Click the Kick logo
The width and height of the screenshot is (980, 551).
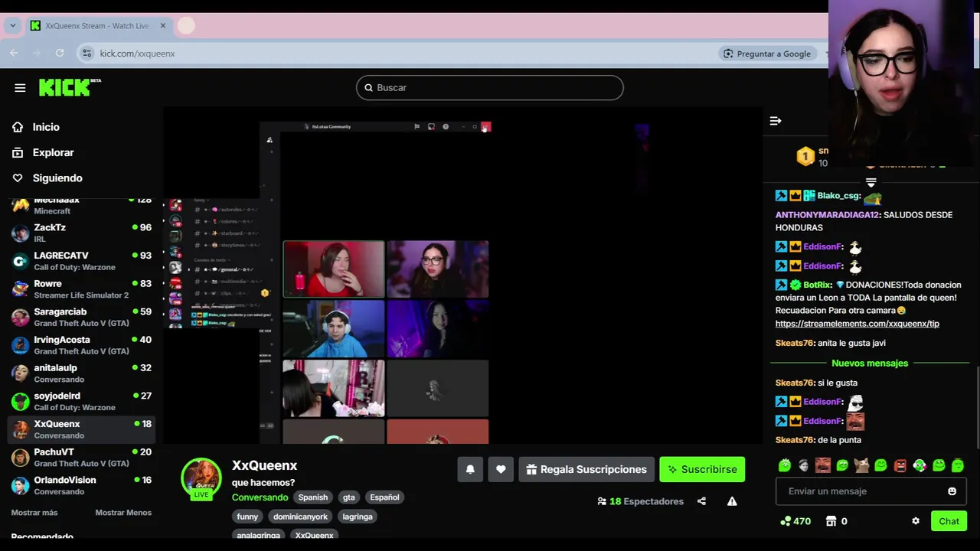(69, 86)
